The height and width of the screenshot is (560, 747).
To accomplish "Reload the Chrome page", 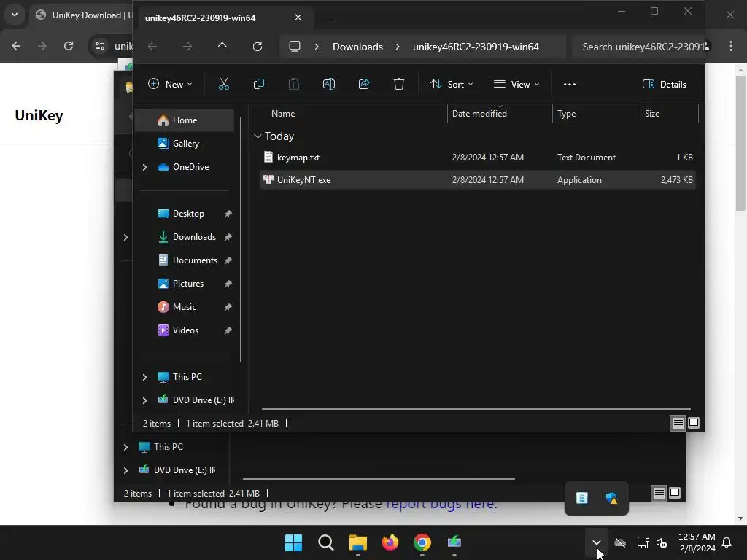I will coord(69,46).
